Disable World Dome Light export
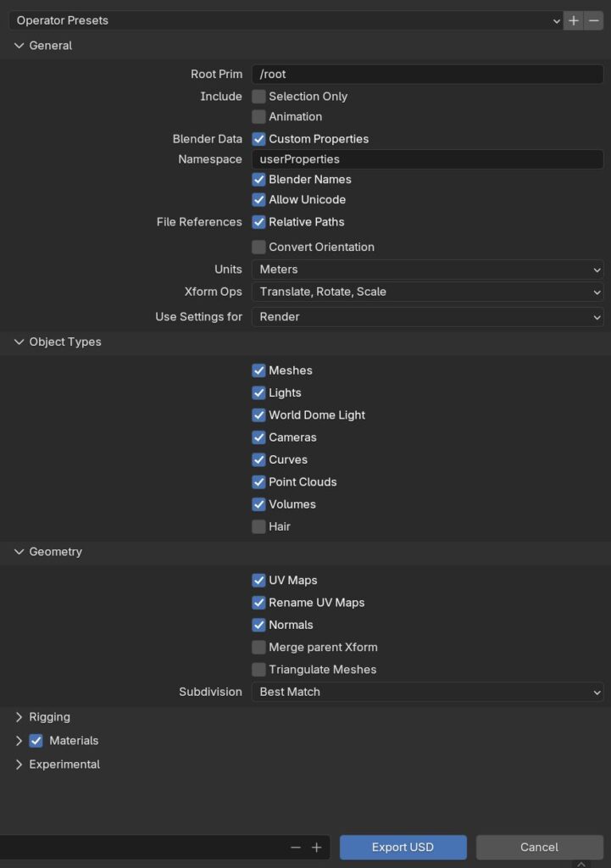Screen dimensions: 611x868 pyautogui.click(x=259, y=415)
